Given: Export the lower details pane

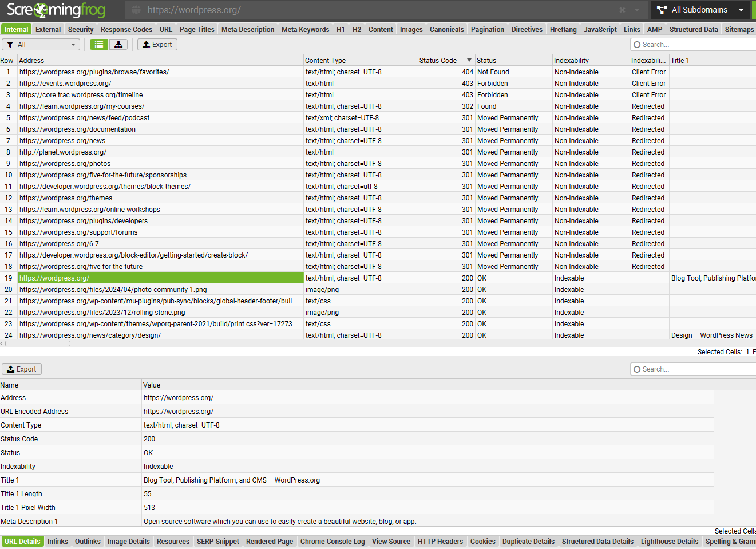Looking at the screenshot, I should [22, 369].
